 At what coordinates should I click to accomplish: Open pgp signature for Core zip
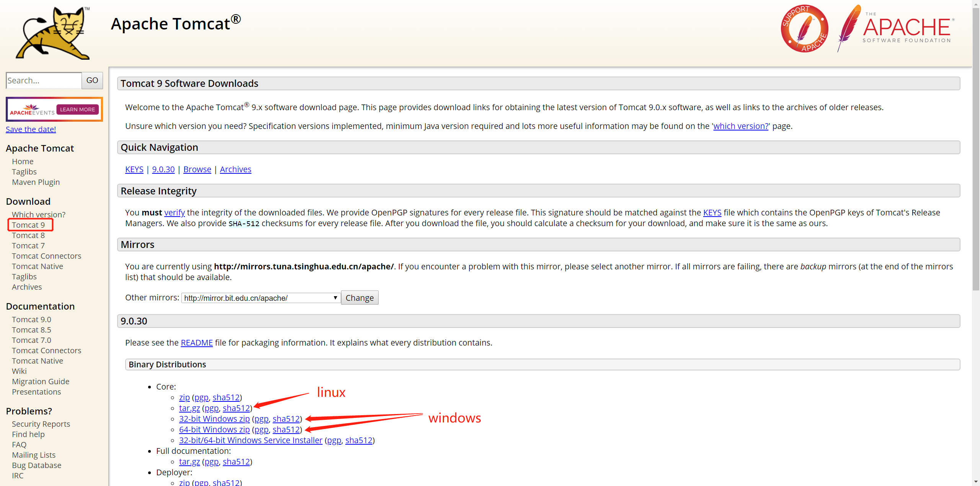pos(201,398)
